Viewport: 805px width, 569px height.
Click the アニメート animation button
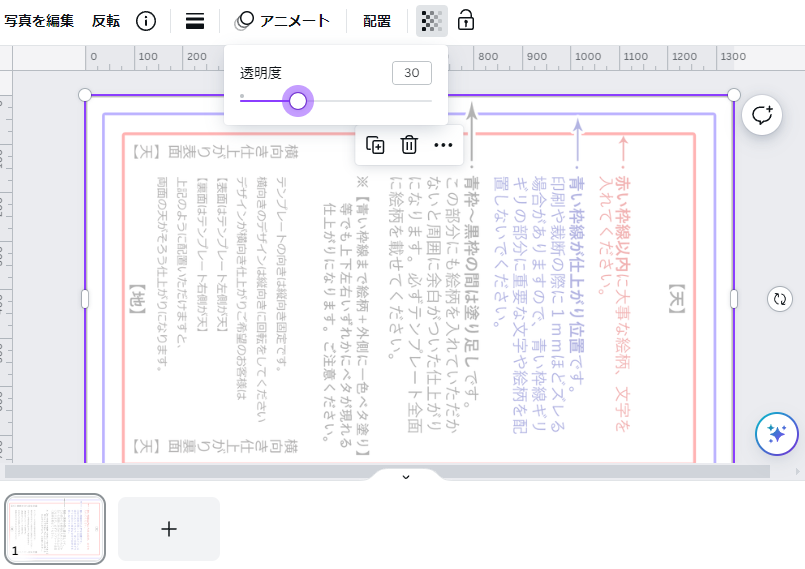coord(283,21)
